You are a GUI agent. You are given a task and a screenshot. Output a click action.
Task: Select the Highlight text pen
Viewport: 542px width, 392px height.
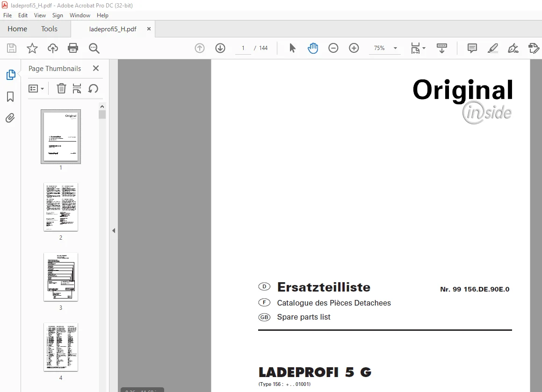point(492,48)
